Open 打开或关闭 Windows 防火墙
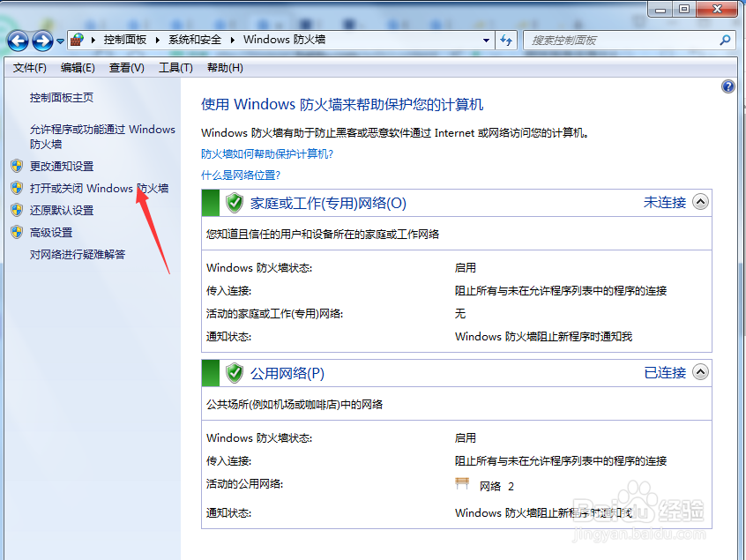The width and height of the screenshot is (746, 560). 99,189
